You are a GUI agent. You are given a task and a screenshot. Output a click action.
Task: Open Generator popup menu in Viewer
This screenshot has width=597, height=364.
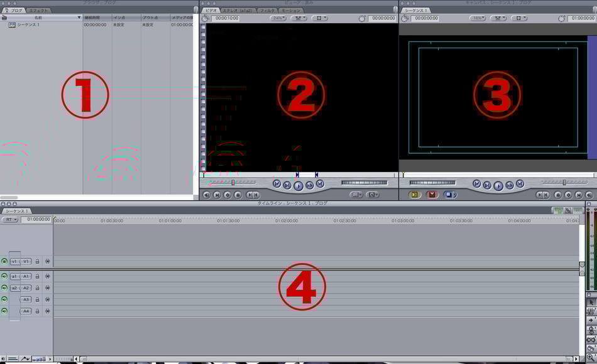373,195
